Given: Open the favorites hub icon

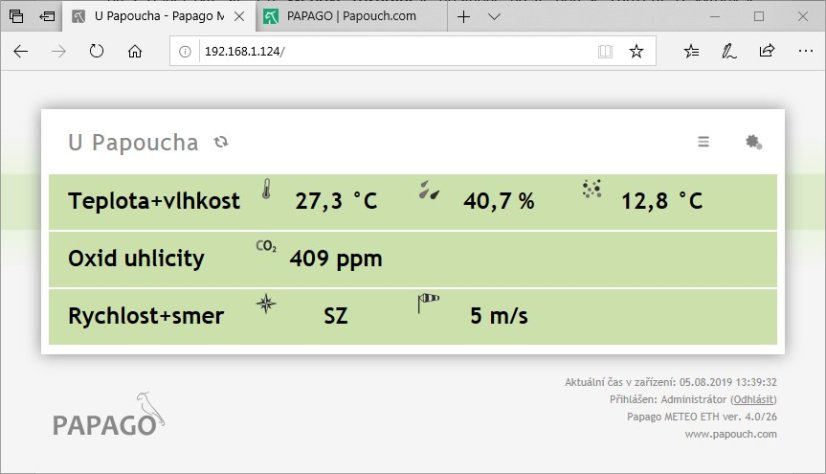Looking at the screenshot, I should tap(691, 51).
